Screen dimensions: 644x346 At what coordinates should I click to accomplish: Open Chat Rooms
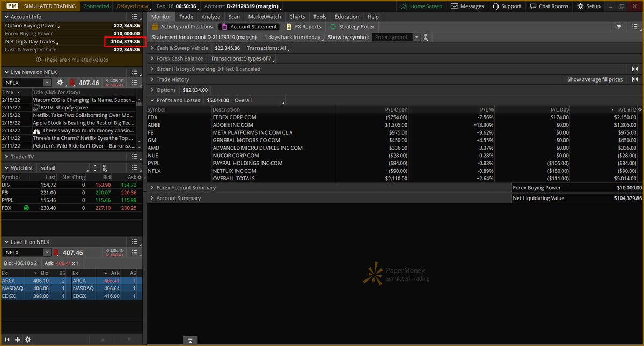548,6
